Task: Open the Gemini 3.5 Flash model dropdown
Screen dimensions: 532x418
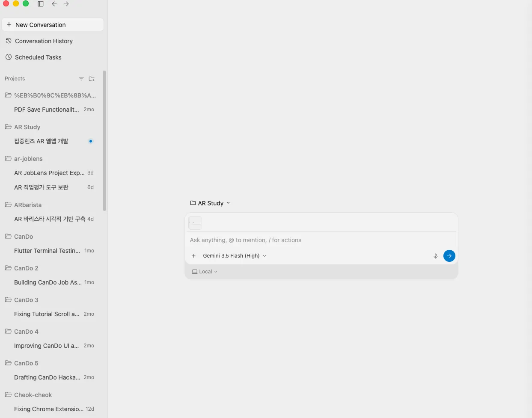Action: 235,256
